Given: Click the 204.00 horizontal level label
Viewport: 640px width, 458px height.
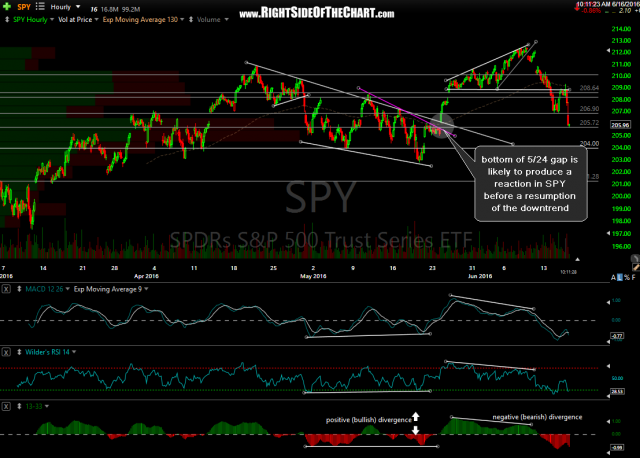Looking at the screenshot, I should (589, 143).
